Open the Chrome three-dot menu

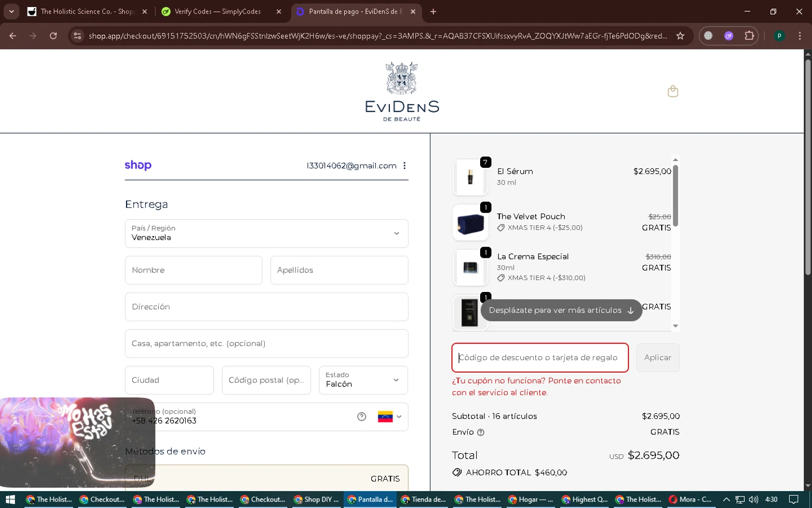[800, 36]
